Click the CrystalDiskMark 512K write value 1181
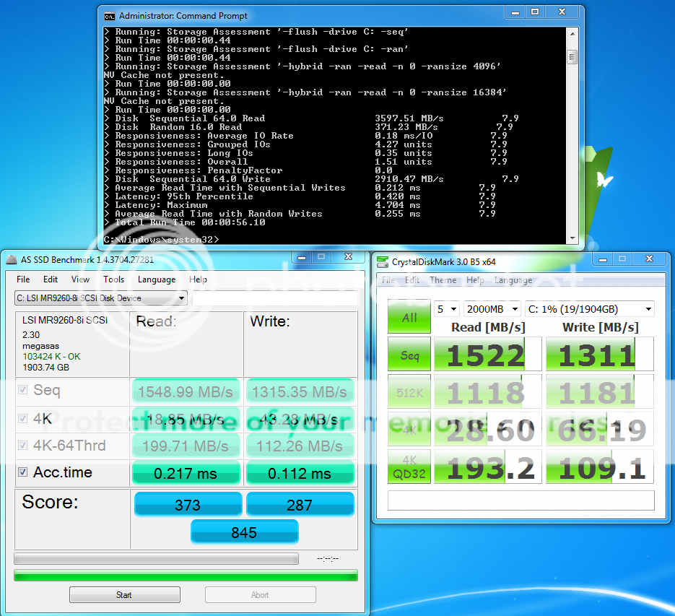 pyautogui.click(x=600, y=391)
